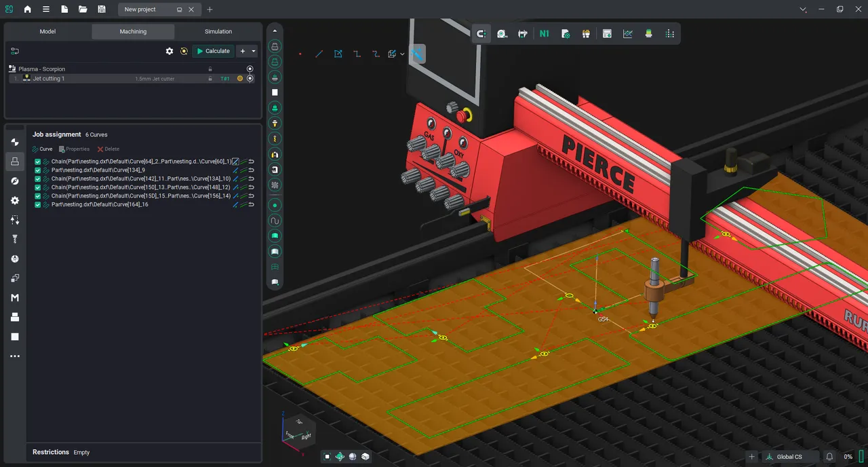Uncheck the Curve[134]_9 checkbox
868x467 pixels.
pyautogui.click(x=38, y=170)
